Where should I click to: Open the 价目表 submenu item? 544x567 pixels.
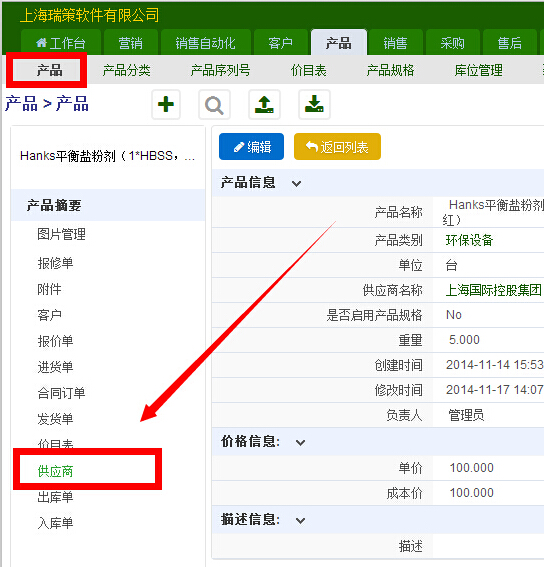point(309,70)
